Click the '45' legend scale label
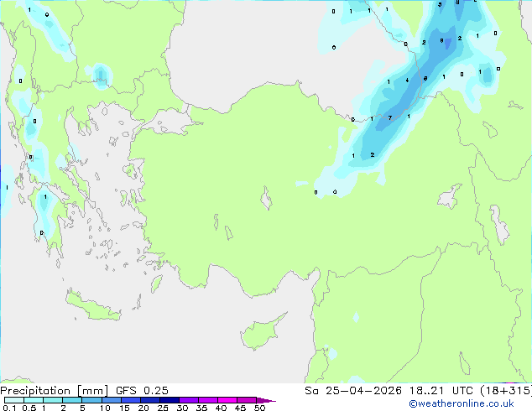This screenshot has height=411, width=532. click(240, 408)
